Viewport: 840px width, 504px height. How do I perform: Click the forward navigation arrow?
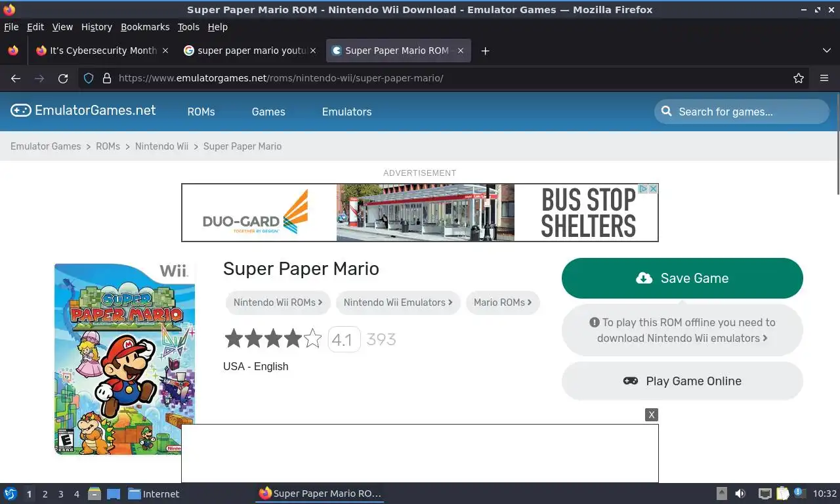pyautogui.click(x=39, y=78)
